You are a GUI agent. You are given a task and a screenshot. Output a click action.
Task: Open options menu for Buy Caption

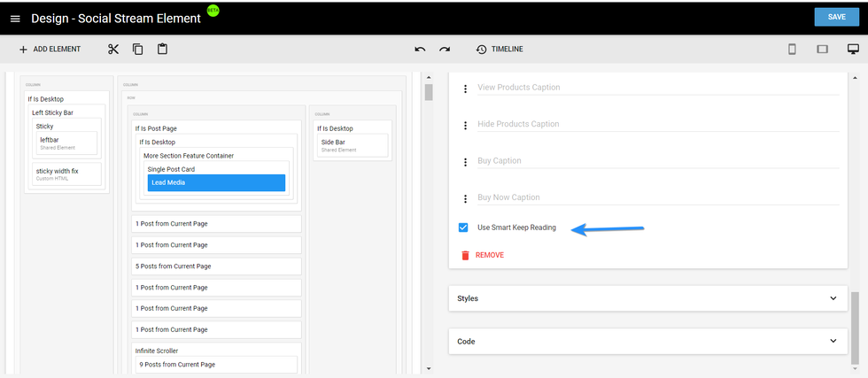click(465, 162)
